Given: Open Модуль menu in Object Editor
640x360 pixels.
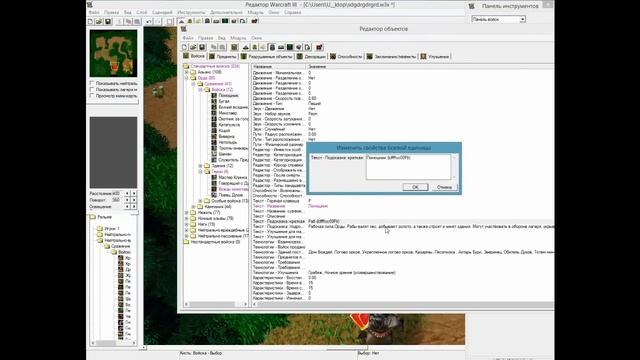Looking at the screenshot, I should tap(238, 38).
